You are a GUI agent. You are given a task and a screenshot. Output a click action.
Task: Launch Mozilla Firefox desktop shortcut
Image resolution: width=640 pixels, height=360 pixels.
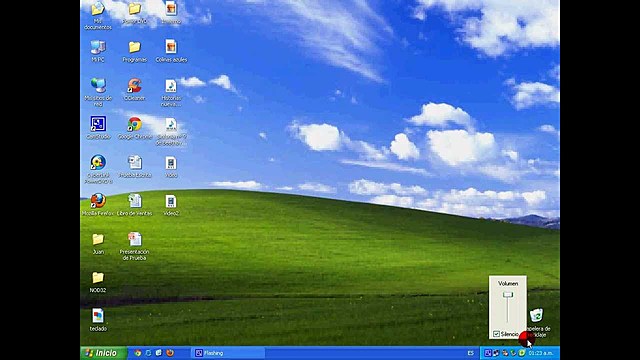[x=98, y=201]
